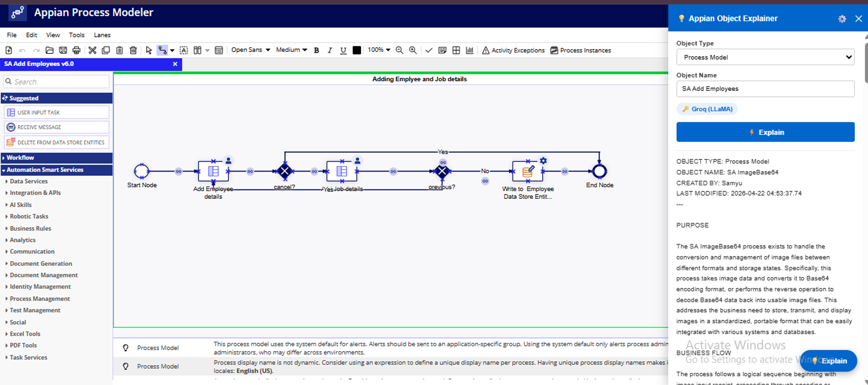Viewport: 868px width, 385px height.
Task: Open the Tools menu
Action: pyautogui.click(x=76, y=35)
